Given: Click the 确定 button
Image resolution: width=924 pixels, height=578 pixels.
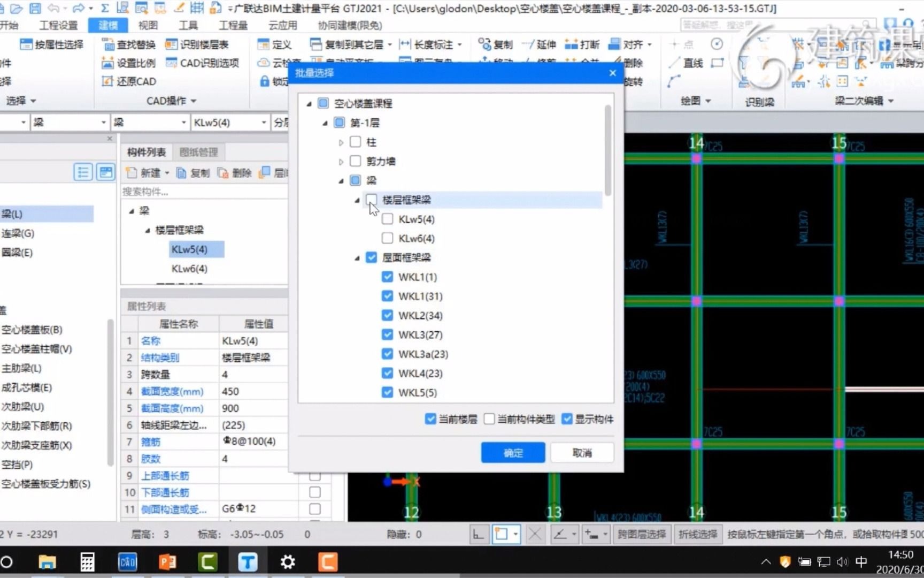Looking at the screenshot, I should (x=513, y=453).
